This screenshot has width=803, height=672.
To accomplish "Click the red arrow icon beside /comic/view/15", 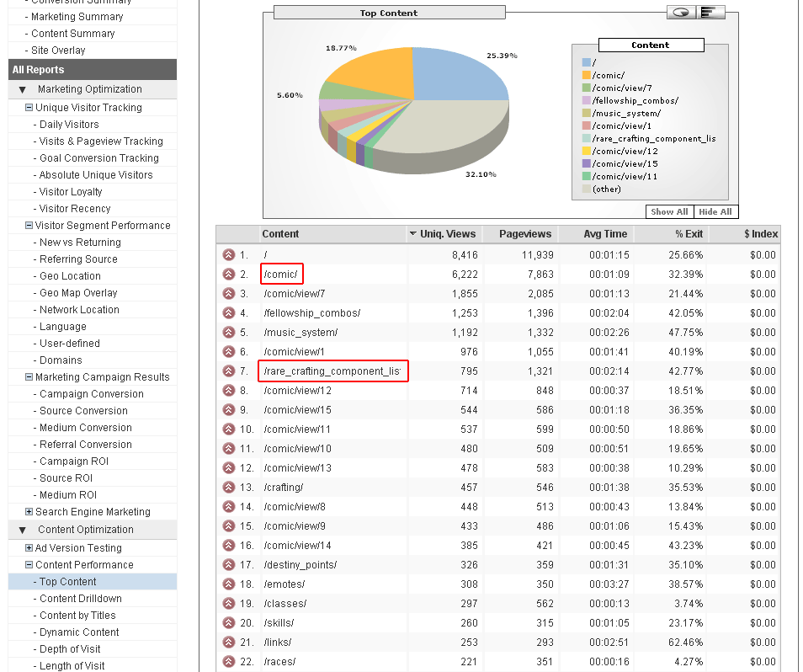I will (228, 410).
